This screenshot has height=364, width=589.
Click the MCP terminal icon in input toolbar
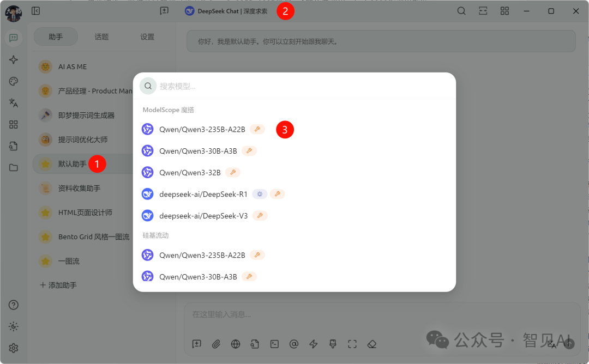[274, 344]
